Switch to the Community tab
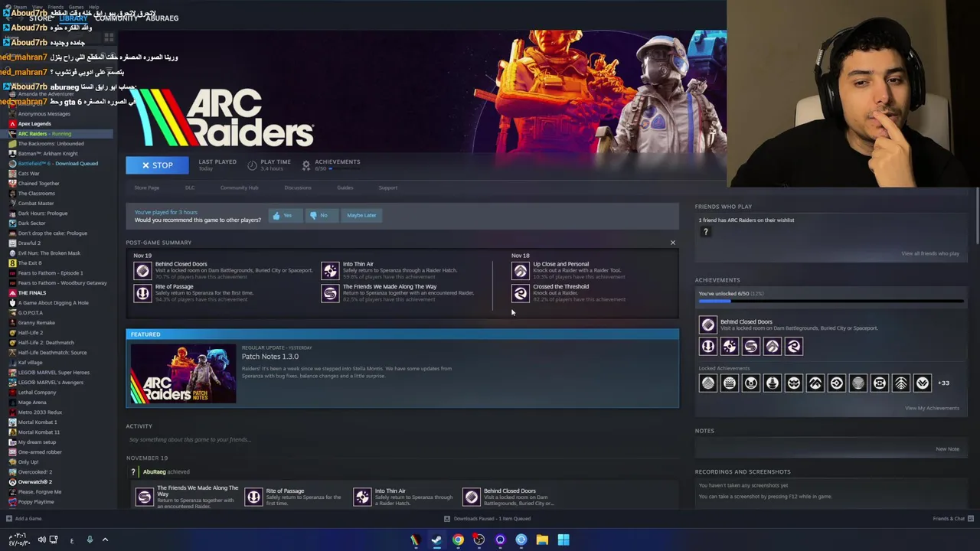The height and width of the screenshot is (551, 980). [116, 18]
